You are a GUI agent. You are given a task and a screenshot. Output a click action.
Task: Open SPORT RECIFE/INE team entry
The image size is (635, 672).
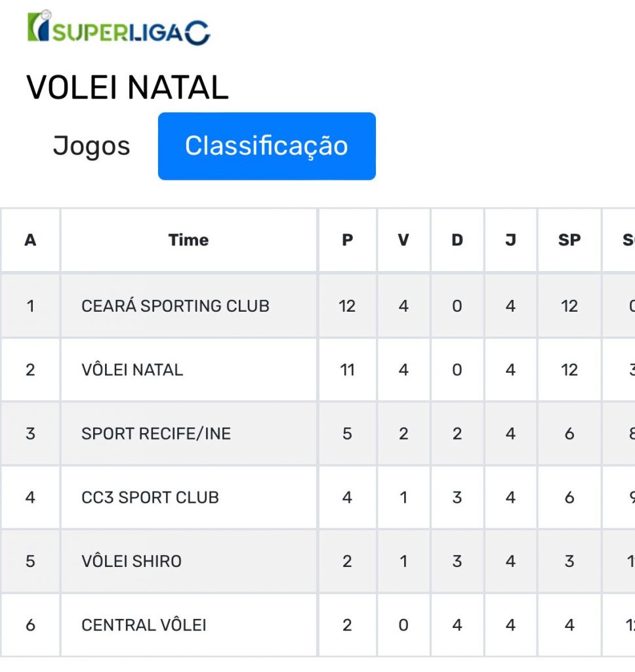156,434
